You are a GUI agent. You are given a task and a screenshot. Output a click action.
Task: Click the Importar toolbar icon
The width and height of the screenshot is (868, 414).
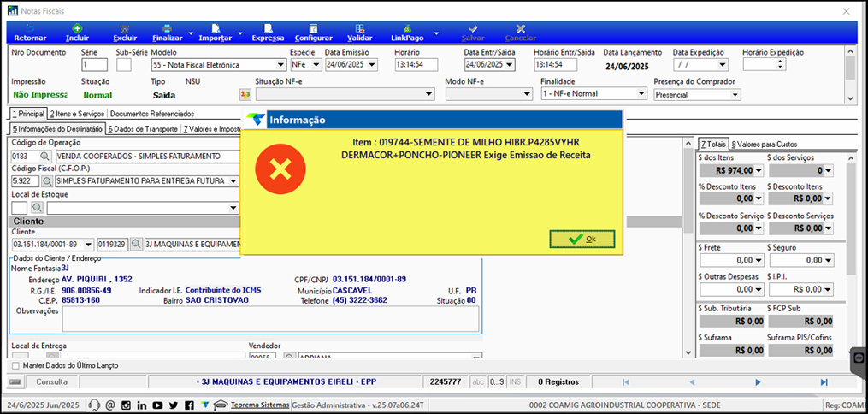(x=216, y=29)
